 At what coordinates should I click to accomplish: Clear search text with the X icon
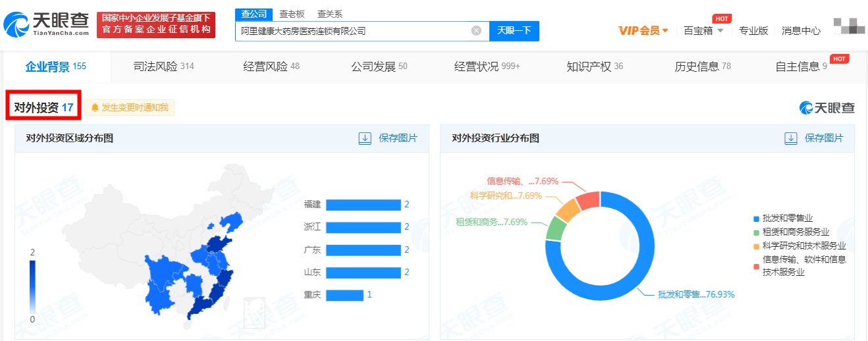(476, 30)
